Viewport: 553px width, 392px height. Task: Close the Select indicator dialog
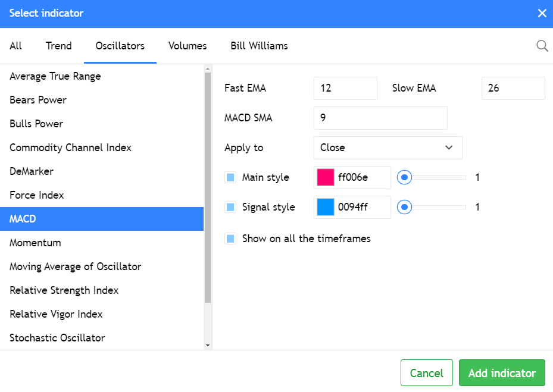[542, 13]
